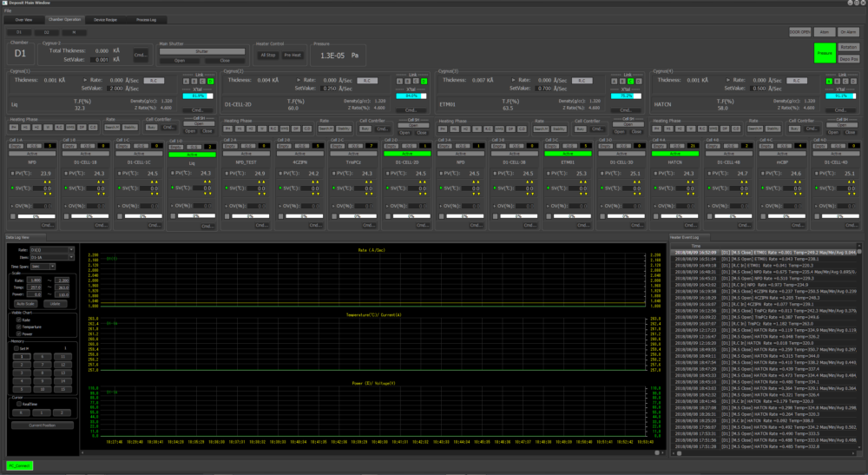868x475 pixels.
Task: Click the Scale Temp lower field 257.0
Action: point(35,287)
